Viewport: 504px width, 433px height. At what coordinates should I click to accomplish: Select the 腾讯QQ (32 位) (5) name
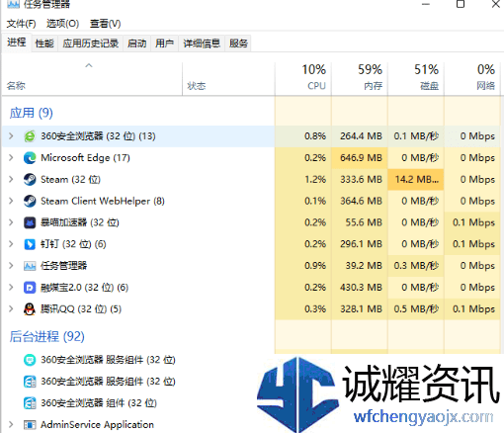[81, 309]
